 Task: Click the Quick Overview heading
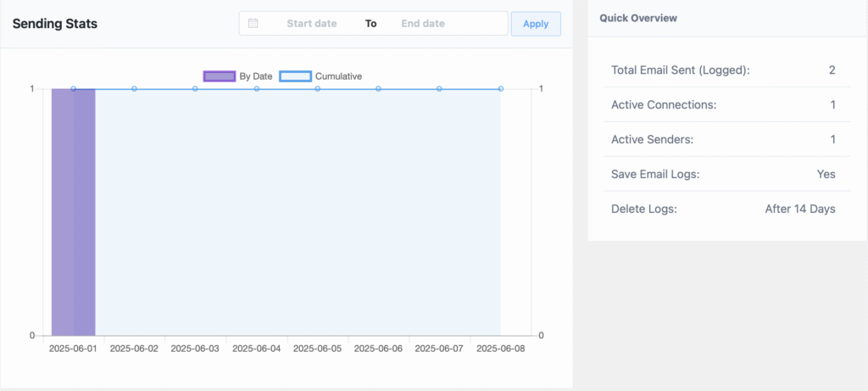click(638, 19)
